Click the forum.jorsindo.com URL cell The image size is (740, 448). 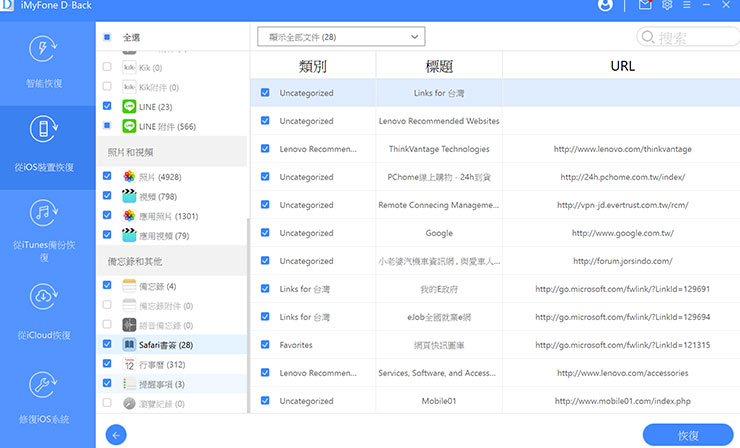622,261
